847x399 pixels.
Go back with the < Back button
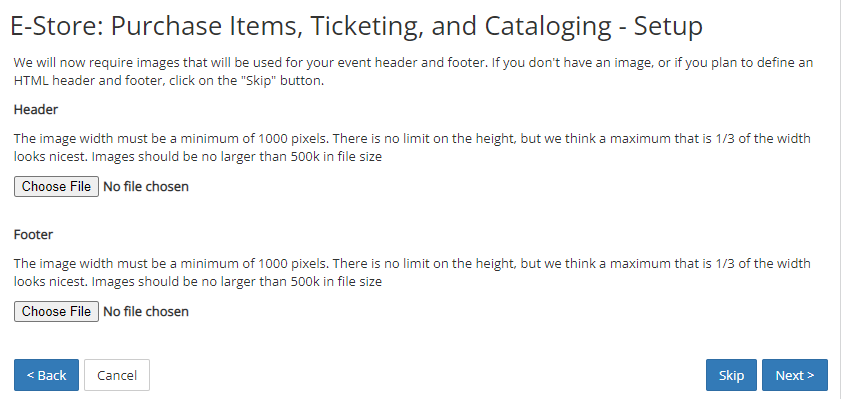pos(46,375)
